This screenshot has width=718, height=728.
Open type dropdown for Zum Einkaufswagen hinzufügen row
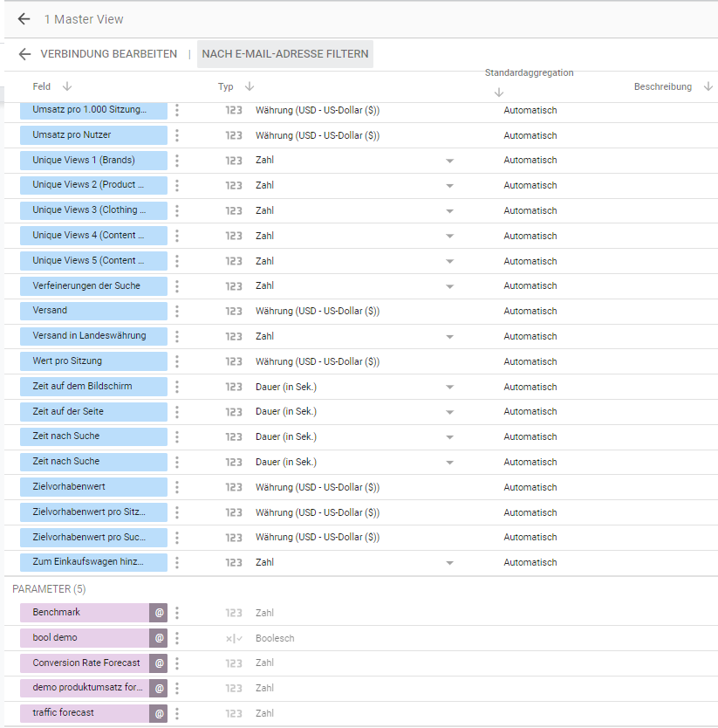(x=449, y=563)
